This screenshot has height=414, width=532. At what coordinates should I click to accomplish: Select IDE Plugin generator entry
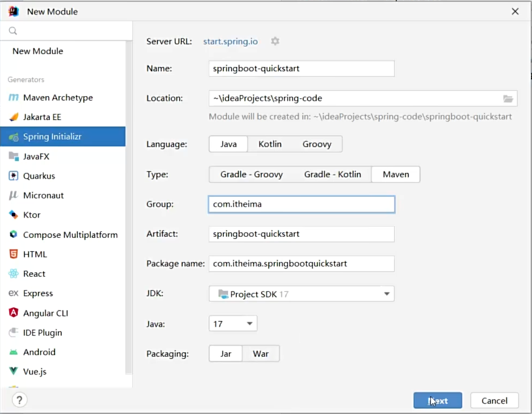tap(63, 332)
